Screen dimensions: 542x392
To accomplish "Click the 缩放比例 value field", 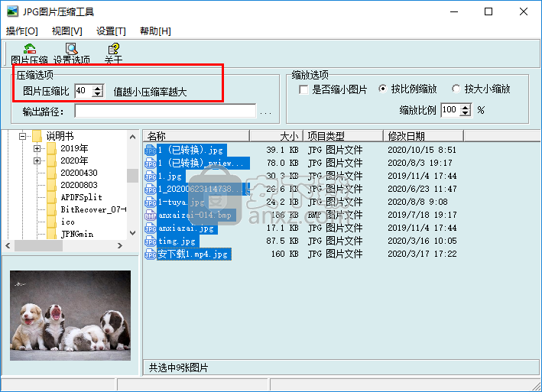I will tap(451, 110).
